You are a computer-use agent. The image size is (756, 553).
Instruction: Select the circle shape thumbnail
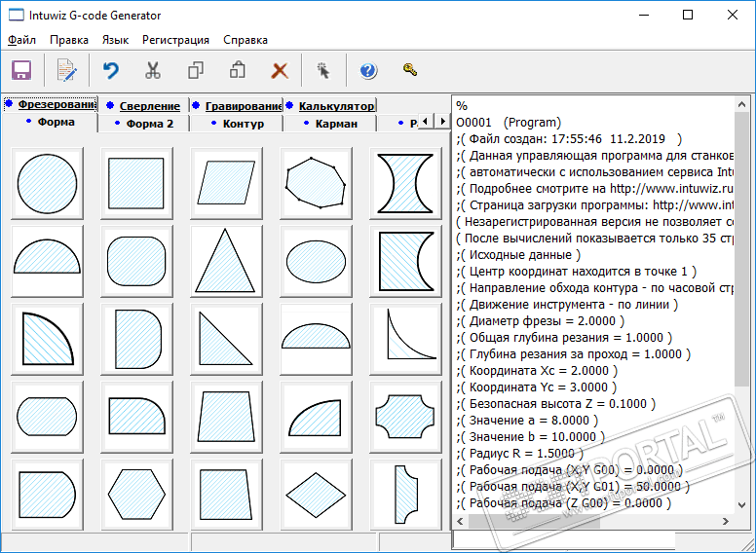(48, 181)
